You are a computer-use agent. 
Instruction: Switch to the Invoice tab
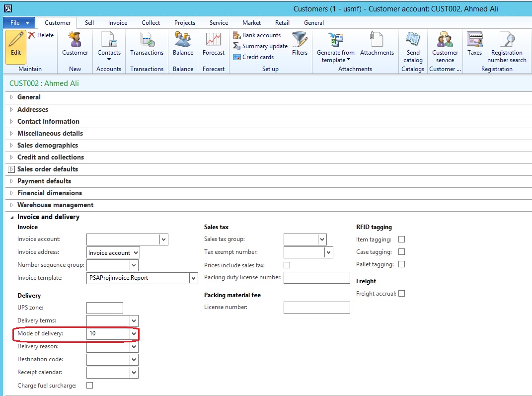pyautogui.click(x=117, y=22)
